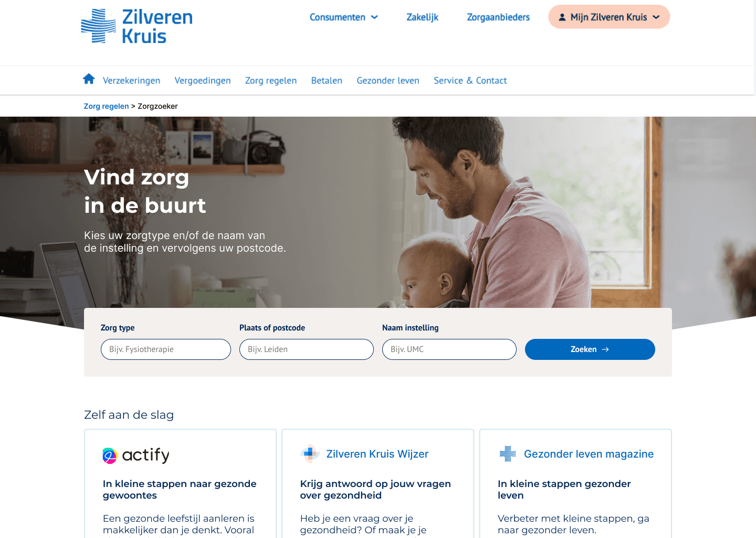Click the actify logo icon
This screenshot has width=756, height=538.
pyautogui.click(x=110, y=456)
